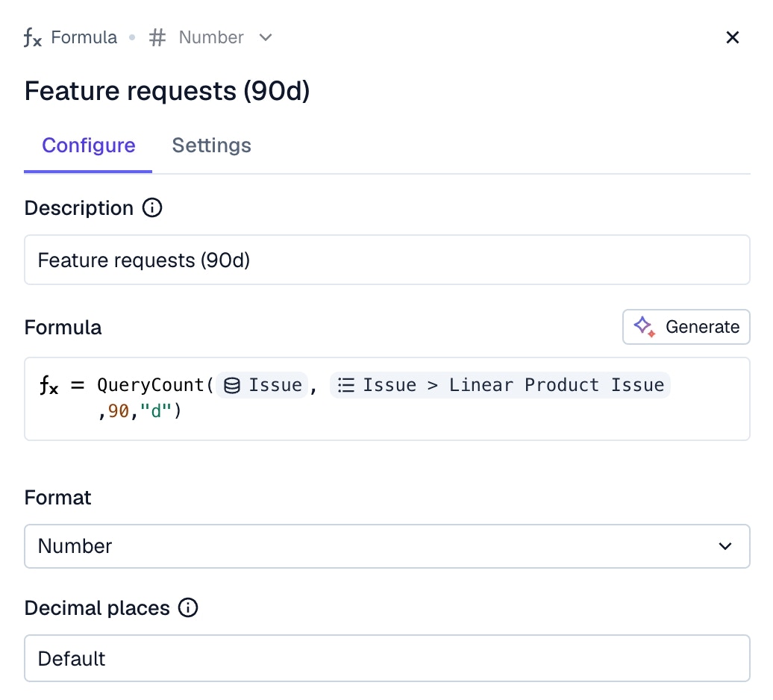Click the Number hash icon in header
Viewport: 773px width, 700px height.
pyautogui.click(x=157, y=38)
